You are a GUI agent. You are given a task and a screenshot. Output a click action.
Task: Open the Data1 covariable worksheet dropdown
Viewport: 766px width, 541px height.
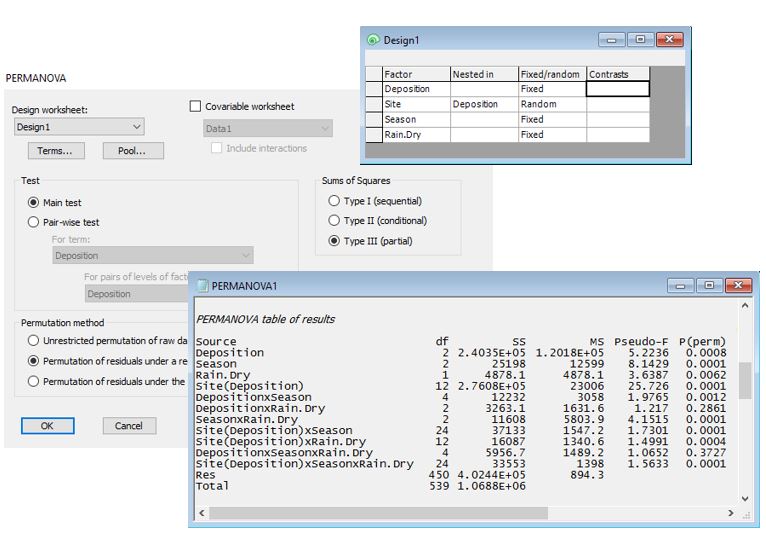click(268, 129)
